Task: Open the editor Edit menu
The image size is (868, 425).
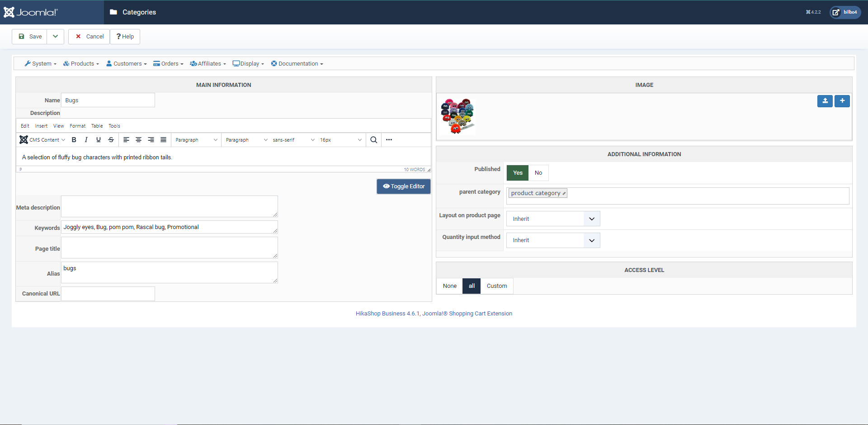Action: (25, 126)
